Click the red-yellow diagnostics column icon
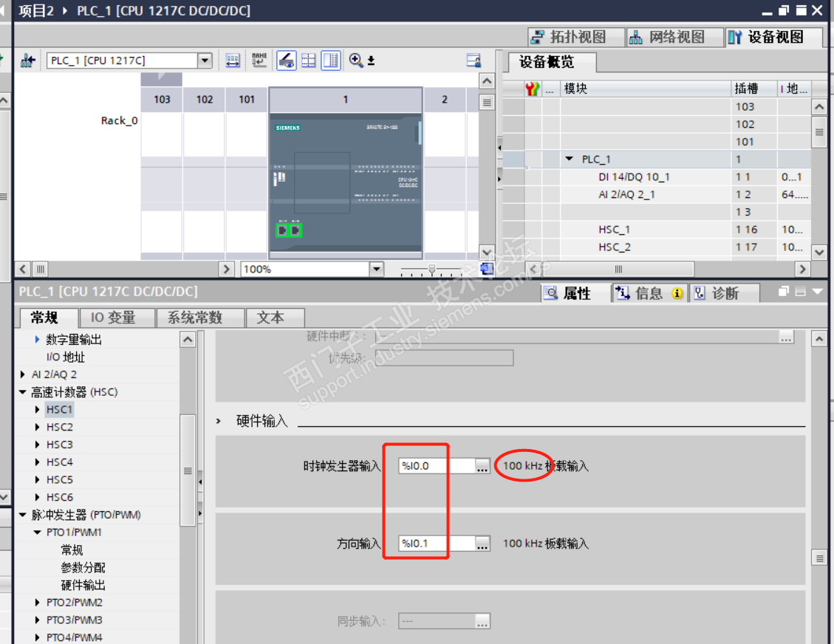Viewport: 834px width, 644px height. click(x=533, y=89)
